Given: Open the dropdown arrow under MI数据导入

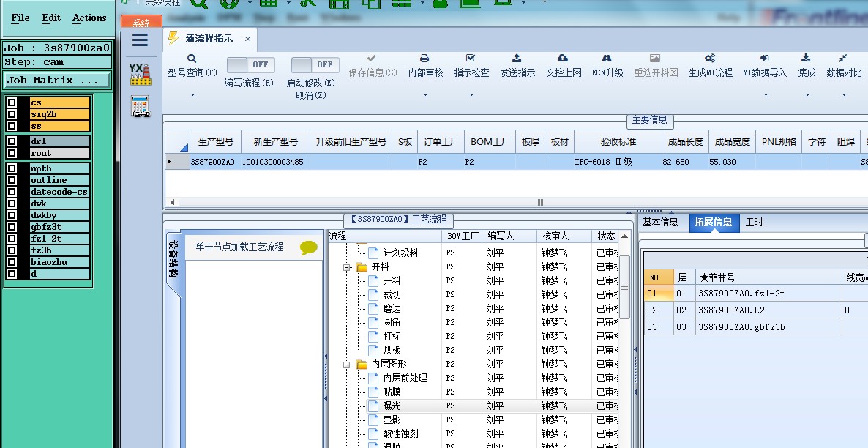Looking at the screenshot, I should pos(765,95).
